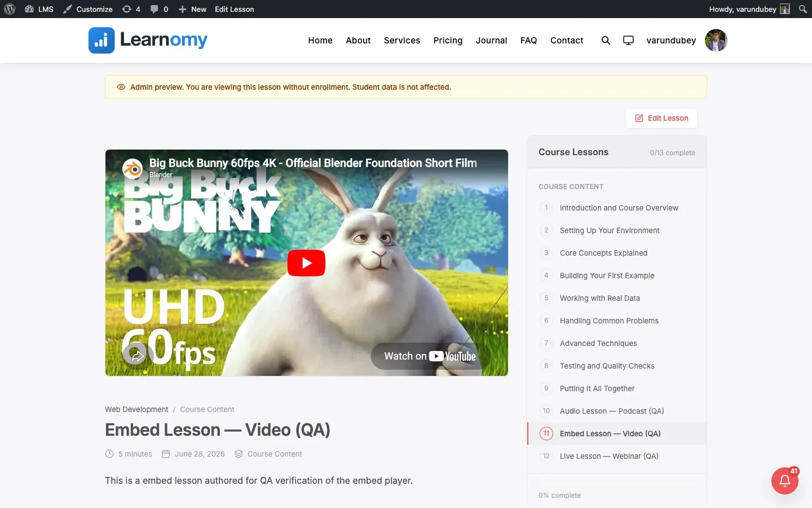This screenshot has height=508, width=812.
Task: Click the layers icon beside Course Content
Action: [x=239, y=454]
